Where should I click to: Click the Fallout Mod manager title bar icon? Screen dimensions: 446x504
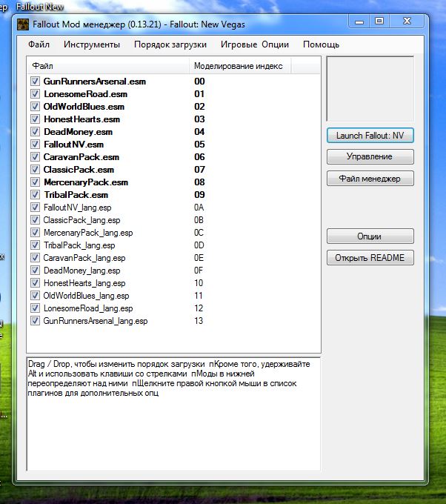[x=23, y=24]
